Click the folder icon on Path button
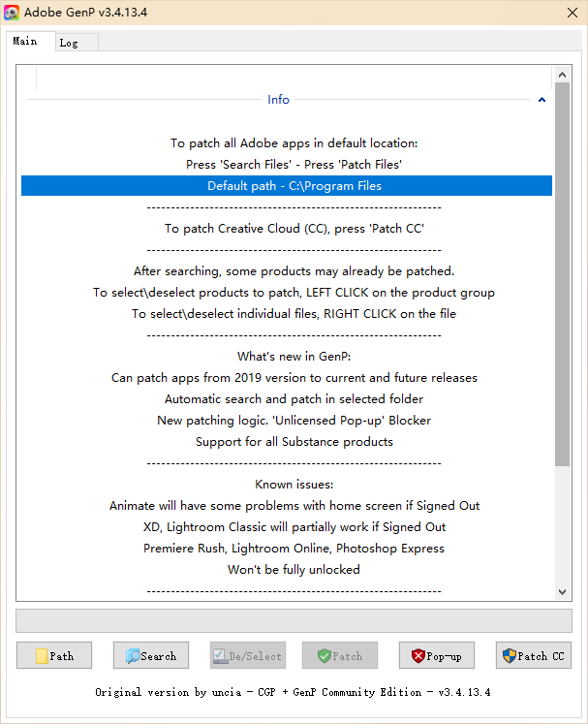Screen dimensions: 588x724 pos(42,656)
